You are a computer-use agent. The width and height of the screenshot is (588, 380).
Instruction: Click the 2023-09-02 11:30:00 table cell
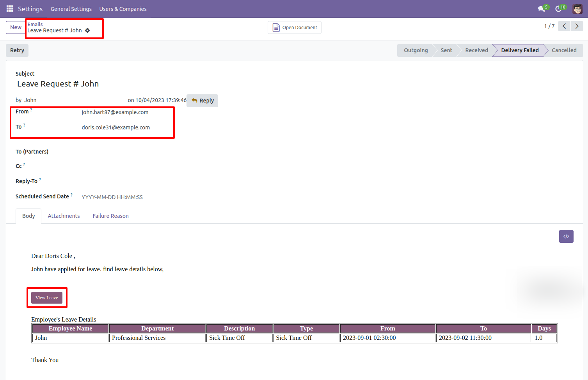click(x=483, y=338)
